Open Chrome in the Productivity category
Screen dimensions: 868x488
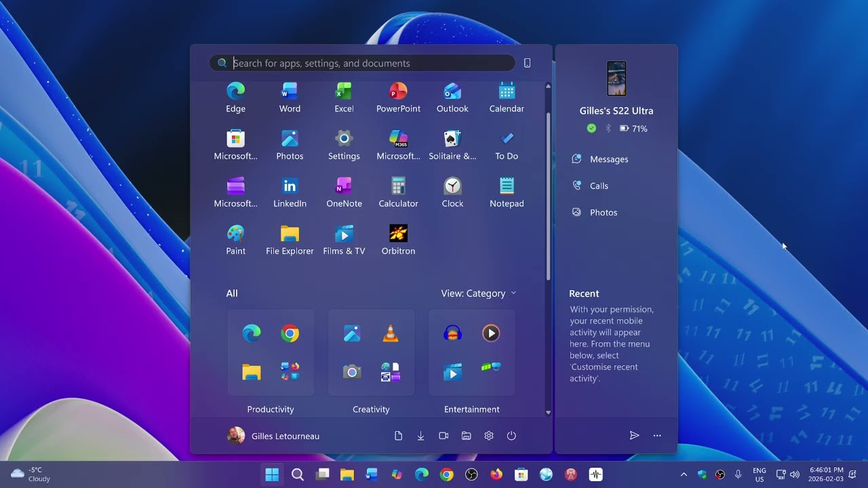290,333
